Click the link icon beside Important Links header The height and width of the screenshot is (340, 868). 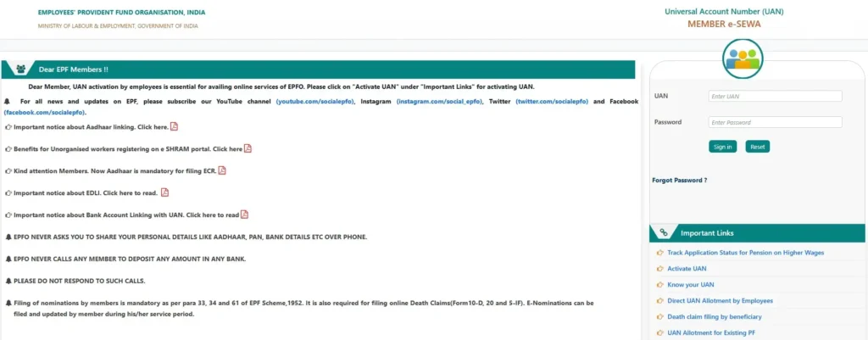point(663,232)
